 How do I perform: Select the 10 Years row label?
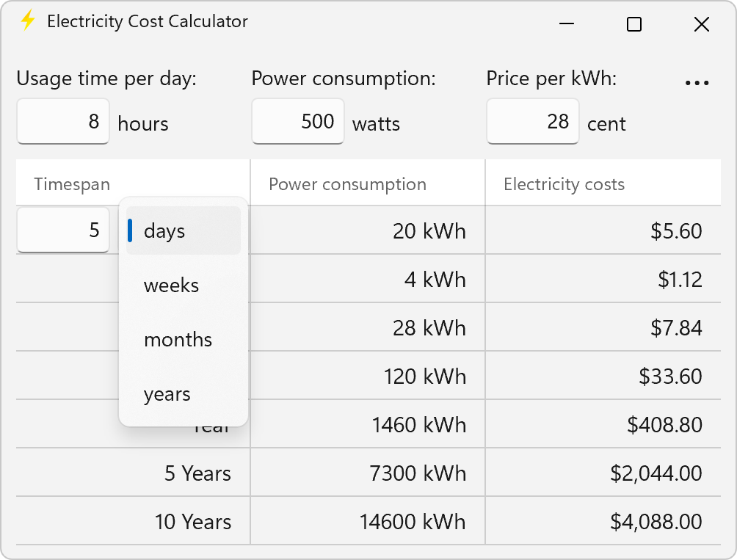tap(193, 522)
